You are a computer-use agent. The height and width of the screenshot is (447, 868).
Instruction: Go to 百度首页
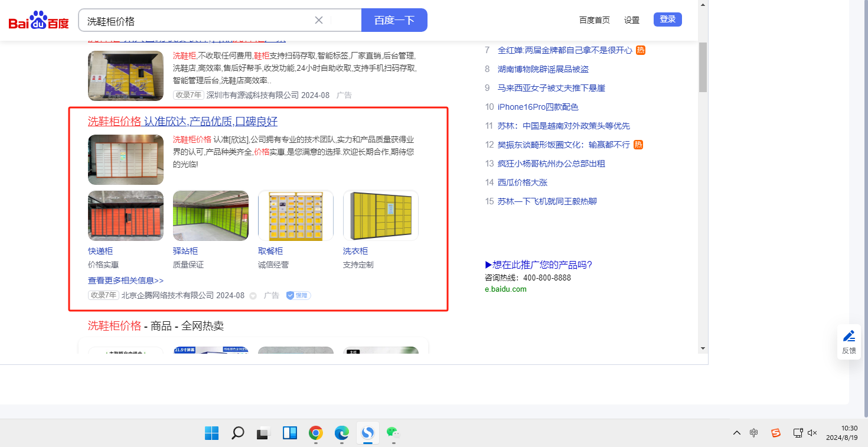(x=594, y=20)
